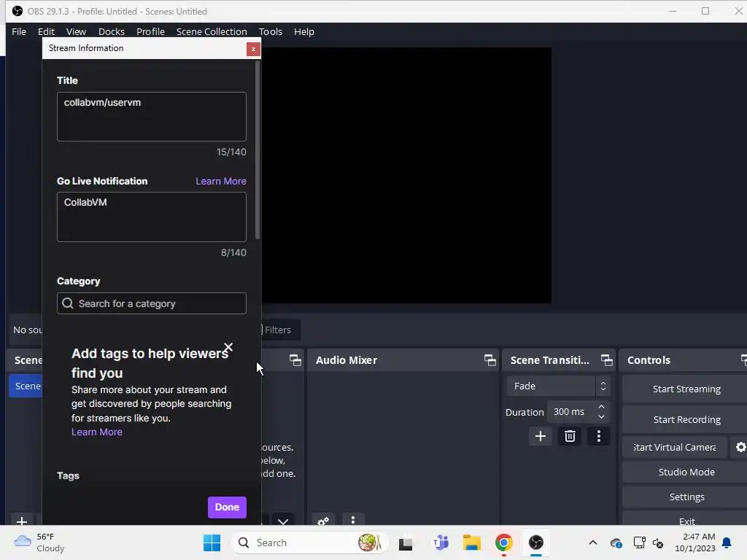Viewport: 747px width, 560px height.
Task: Show hidden system tray icons
Action: click(592, 542)
